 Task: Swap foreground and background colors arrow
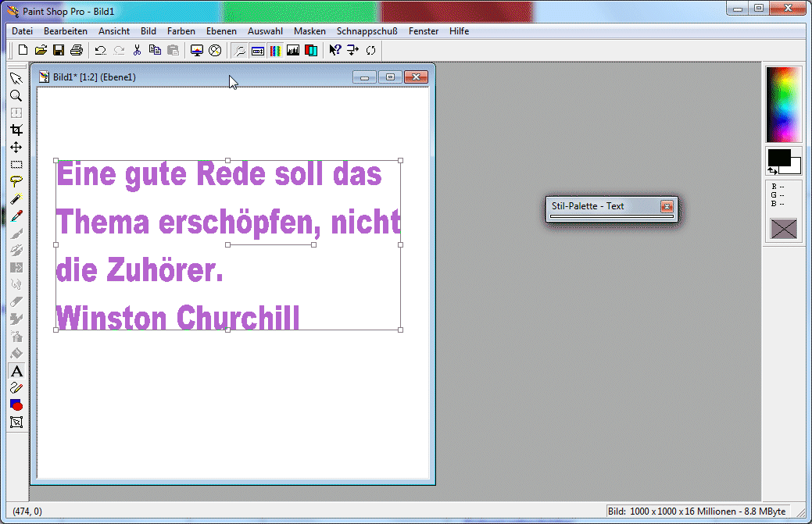coord(773,171)
